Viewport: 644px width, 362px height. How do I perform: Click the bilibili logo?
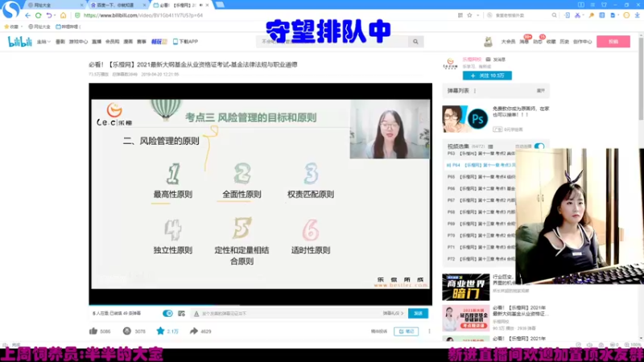(x=19, y=42)
